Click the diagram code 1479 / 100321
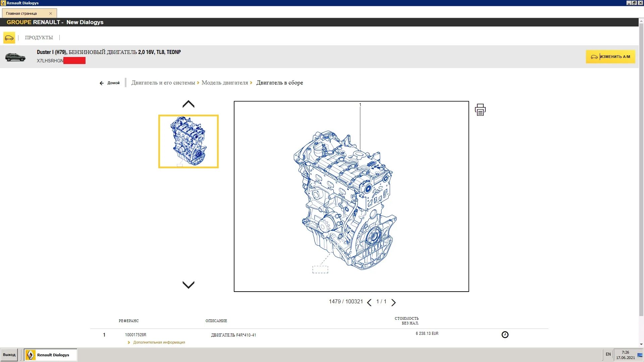The image size is (644, 362). tap(346, 302)
